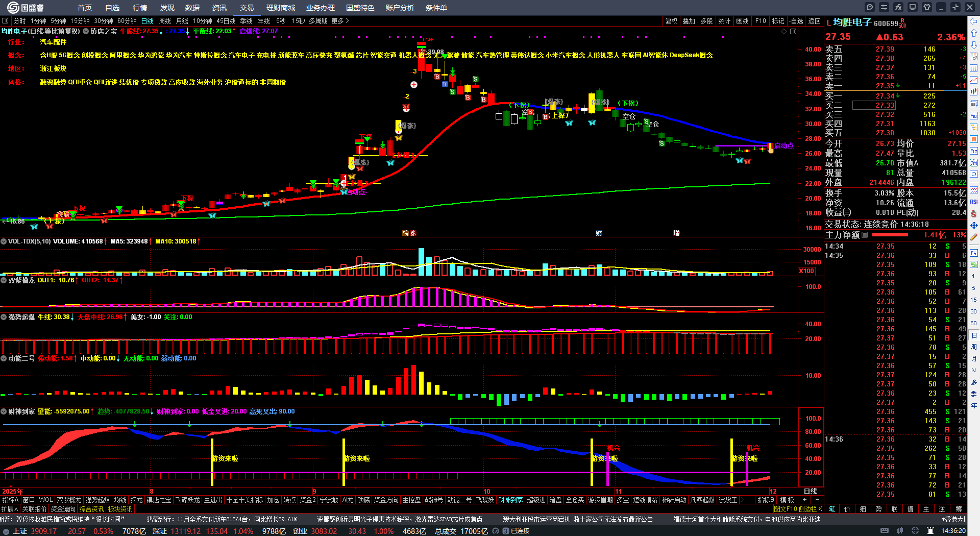The image size is (980, 536).
Task: Click the down arrow icon in right sidebar
Action: tap(974, 45)
